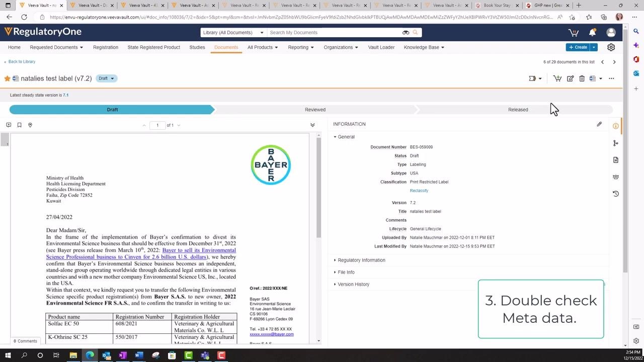Open the Document Files panel icon

[616, 160]
